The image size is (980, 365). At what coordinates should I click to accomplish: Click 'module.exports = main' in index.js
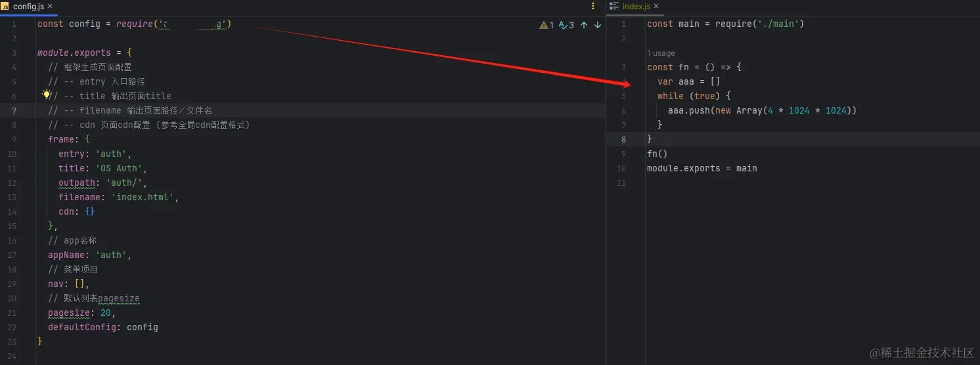click(x=702, y=168)
